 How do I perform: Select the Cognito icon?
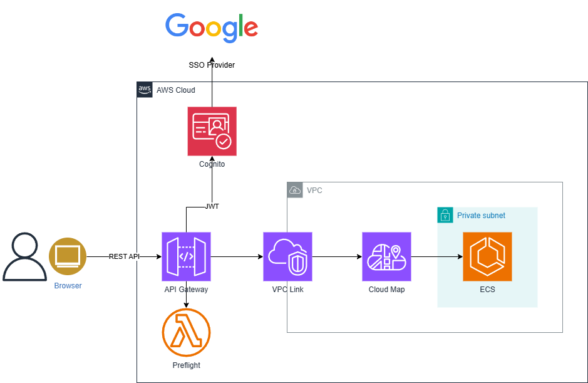coord(212,131)
